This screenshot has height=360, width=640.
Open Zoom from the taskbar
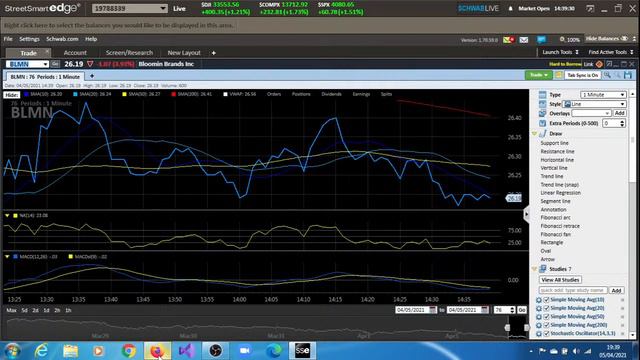244,351
